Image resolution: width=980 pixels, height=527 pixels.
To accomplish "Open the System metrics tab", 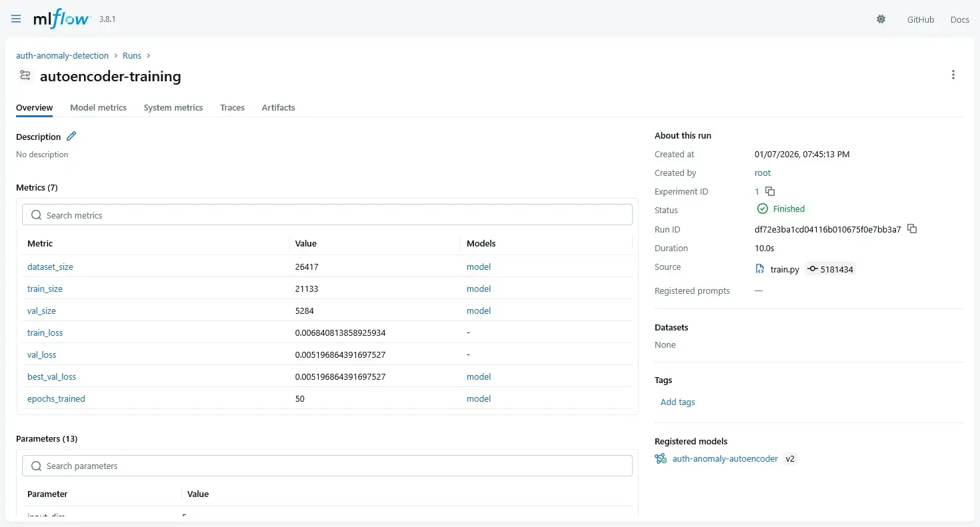I will [173, 107].
